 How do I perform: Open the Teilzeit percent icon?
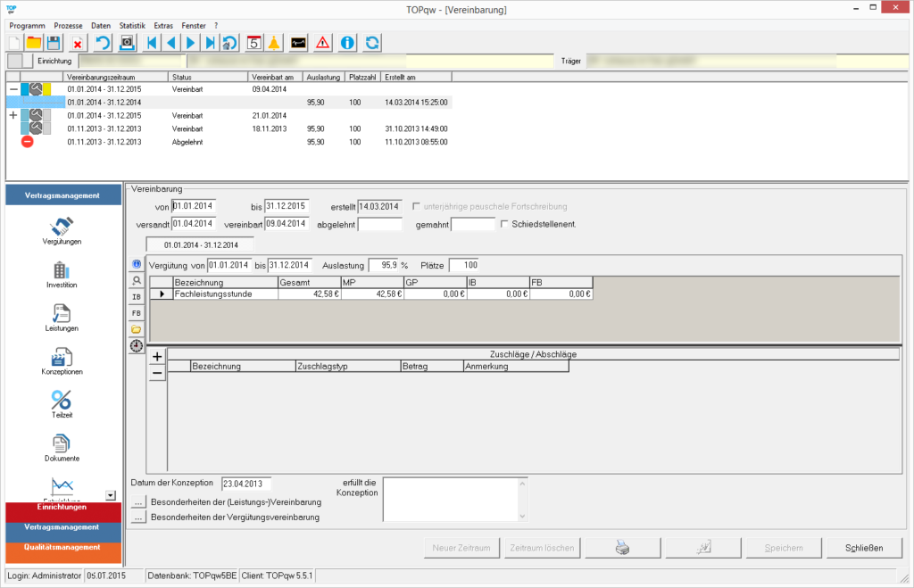(x=62, y=402)
